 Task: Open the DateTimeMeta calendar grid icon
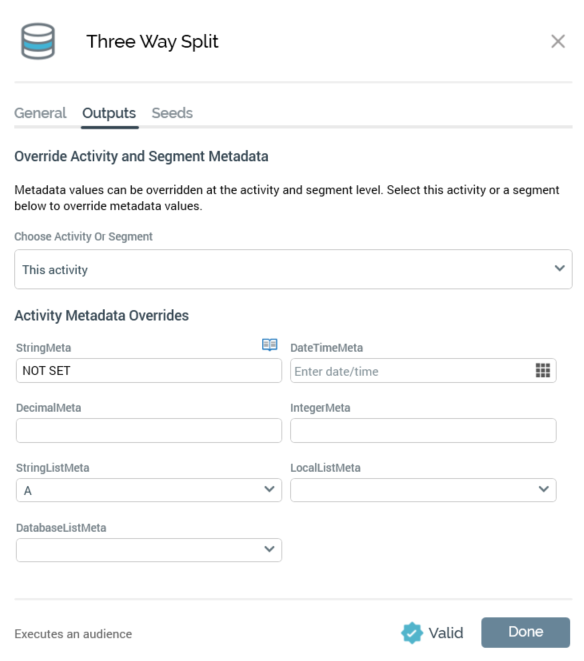[543, 371]
